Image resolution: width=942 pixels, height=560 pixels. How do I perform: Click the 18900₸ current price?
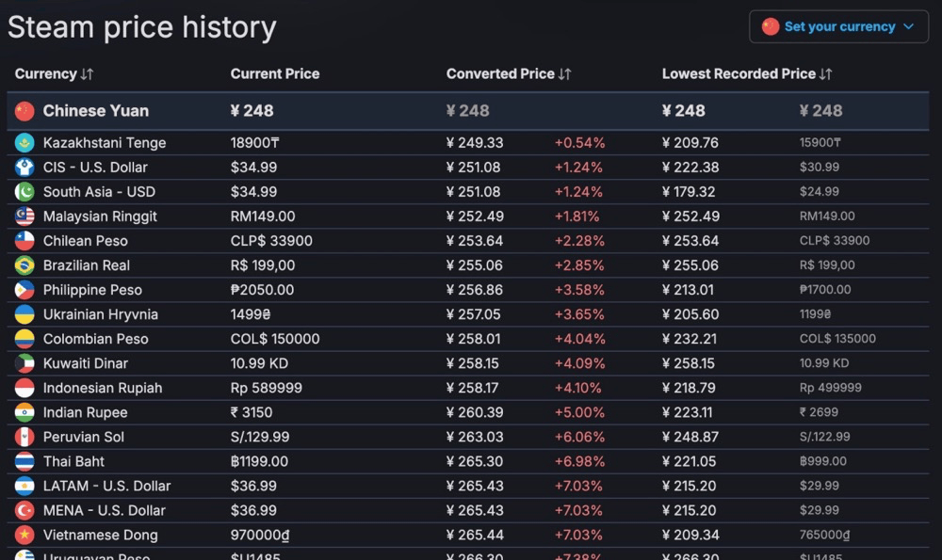click(x=254, y=143)
